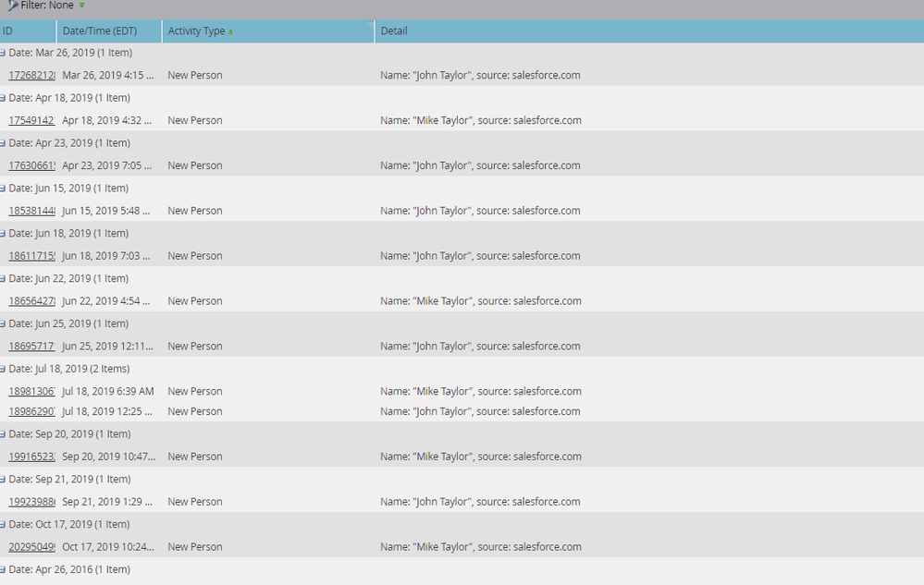The width and height of the screenshot is (924, 585).
Task: Click the Activity Type sort arrow icon
Action: (x=230, y=31)
